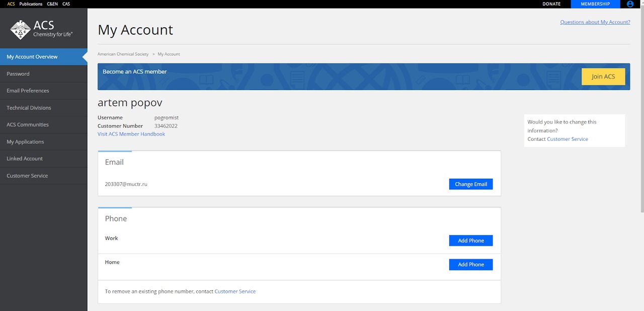Open Customer Service link in Phone section
644x311 pixels.
pyautogui.click(x=235, y=291)
